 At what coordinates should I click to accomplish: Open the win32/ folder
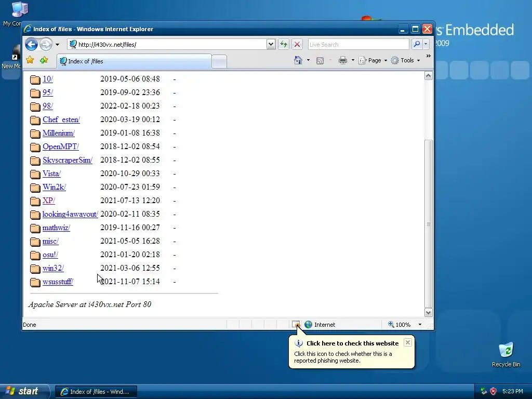pyautogui.click(x=53, y=268)
